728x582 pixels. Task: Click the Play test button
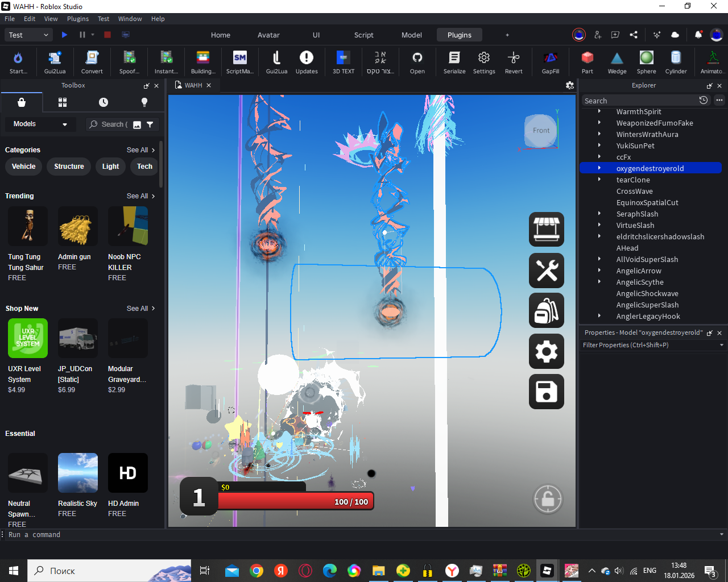(x=64, y=35)
